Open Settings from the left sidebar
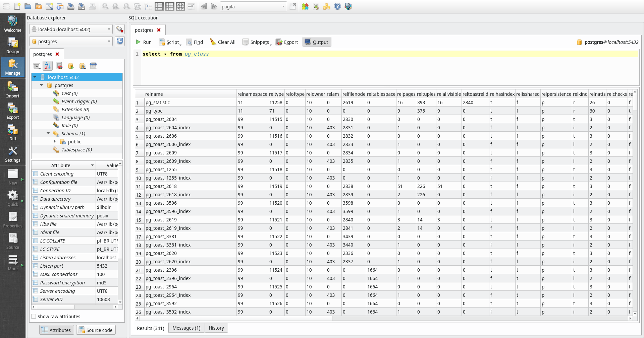 point(12,154)
